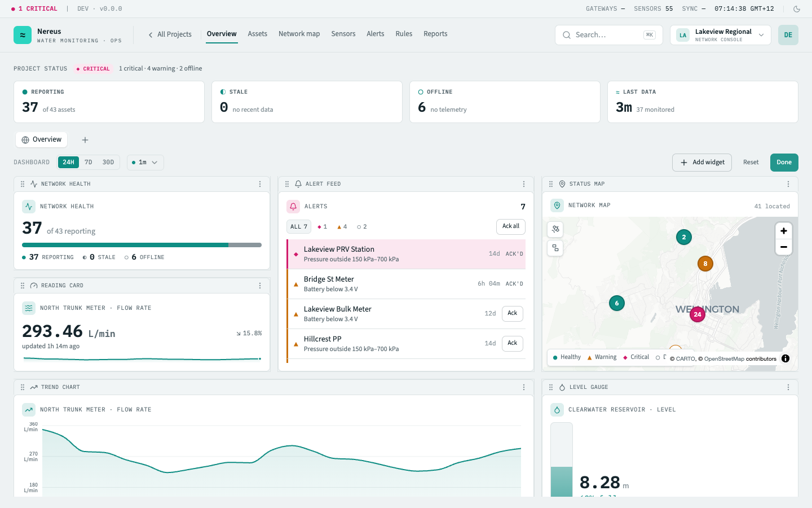
Task: Open the 1m refresh interval dropdown
Action: [145, 163]
